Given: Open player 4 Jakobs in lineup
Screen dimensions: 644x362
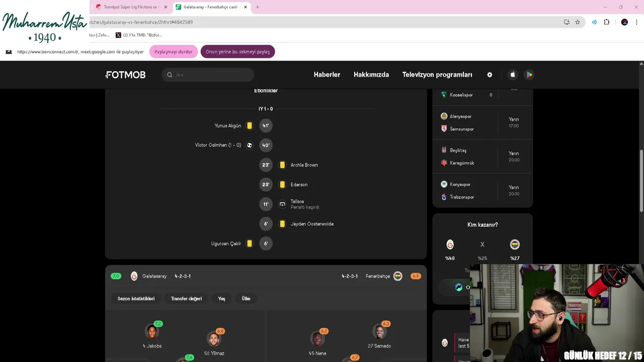Looking at the screenshot, I should coord(152,335).
